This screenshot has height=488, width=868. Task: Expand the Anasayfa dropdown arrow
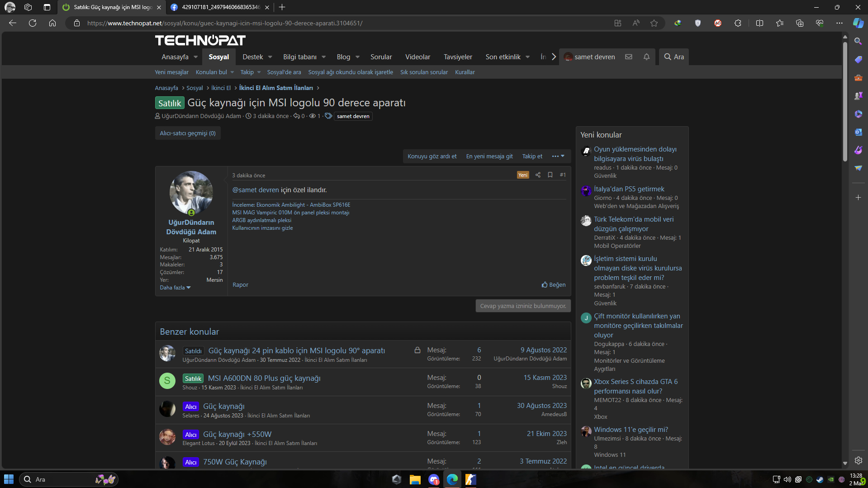pos(195,57)
